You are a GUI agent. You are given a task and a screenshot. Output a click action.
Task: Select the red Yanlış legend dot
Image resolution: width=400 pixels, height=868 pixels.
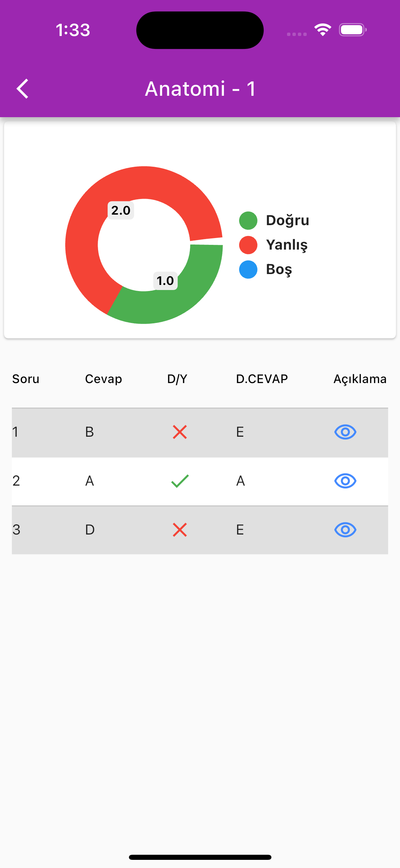pyautogui.click(x=248, y=245)
